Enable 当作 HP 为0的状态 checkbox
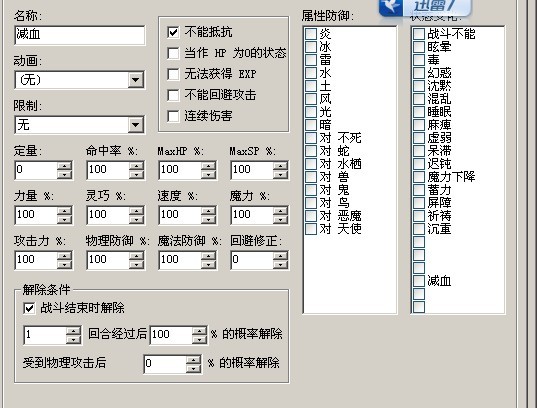 click(x=173, y=53)
